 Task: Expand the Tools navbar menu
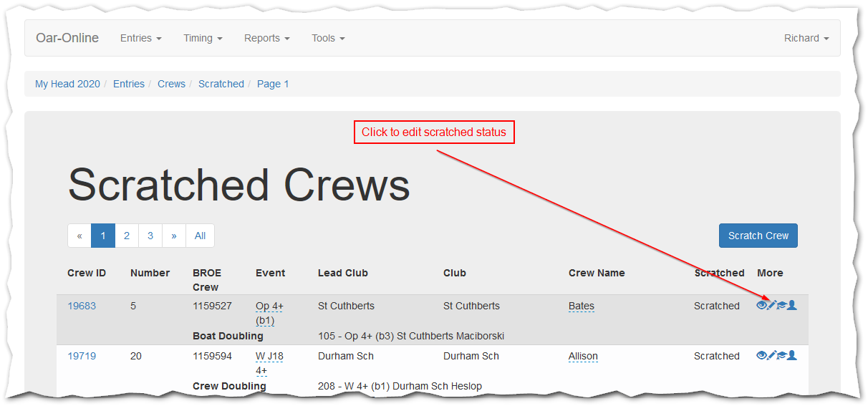(328, 38)
